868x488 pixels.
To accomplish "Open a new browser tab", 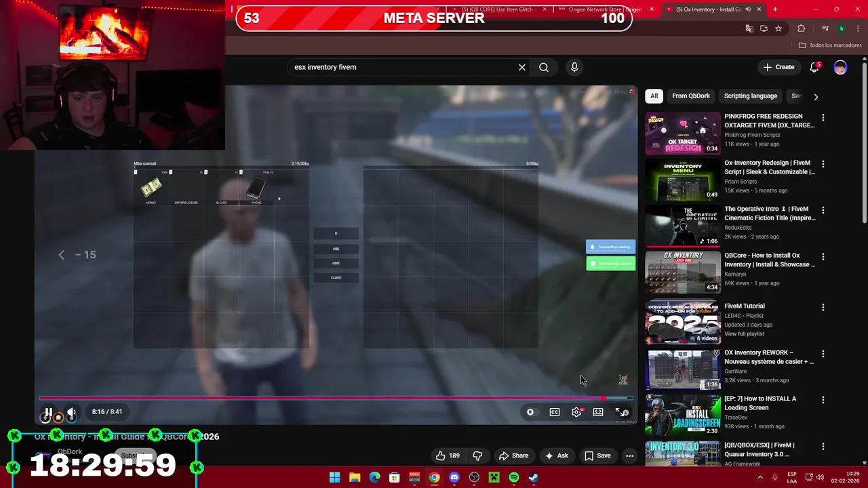I will coord(775,9).
